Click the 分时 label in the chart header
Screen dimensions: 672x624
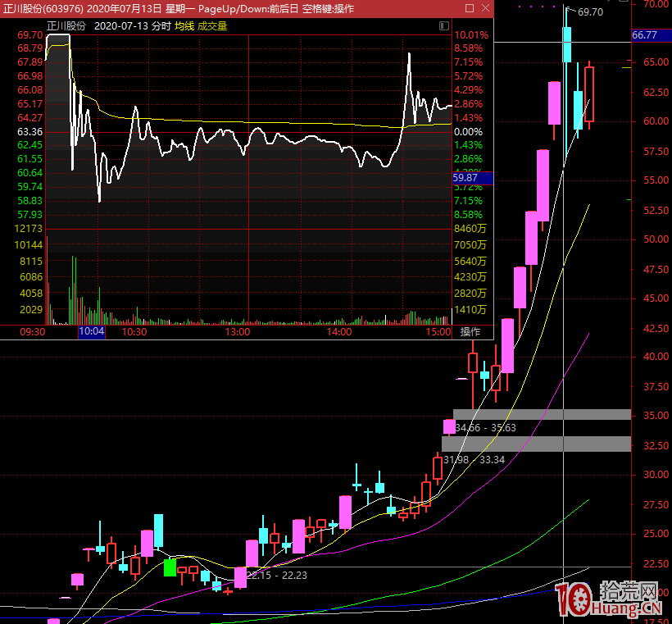161,26
